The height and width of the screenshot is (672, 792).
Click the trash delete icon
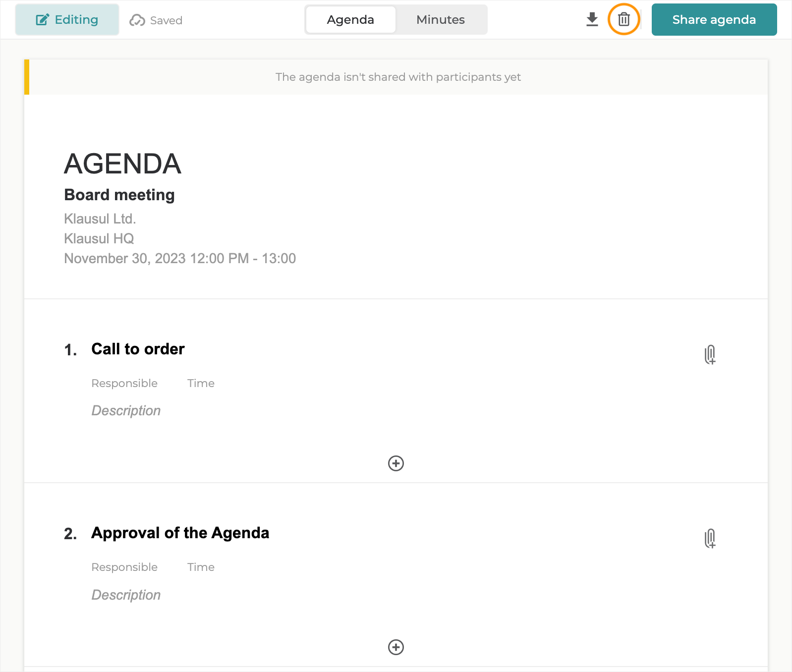point(623,20)
